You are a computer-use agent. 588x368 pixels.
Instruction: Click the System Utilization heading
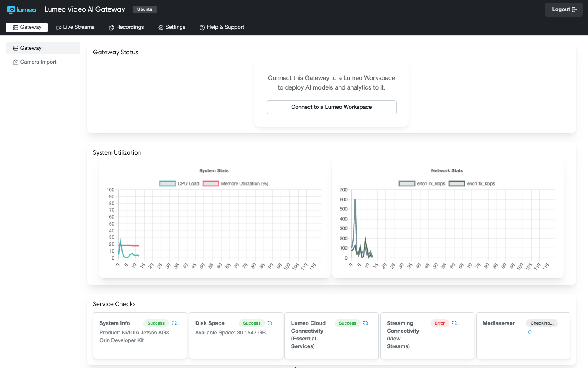point(117,152)
